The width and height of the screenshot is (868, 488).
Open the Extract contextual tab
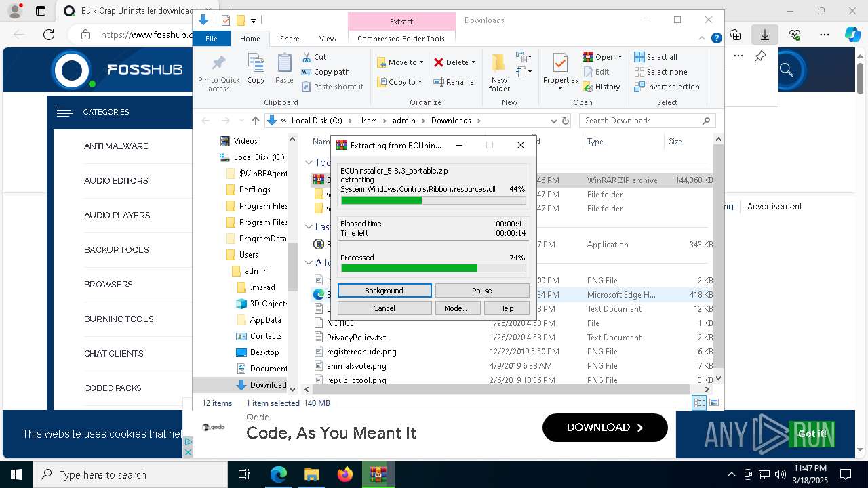coord(401,22)
